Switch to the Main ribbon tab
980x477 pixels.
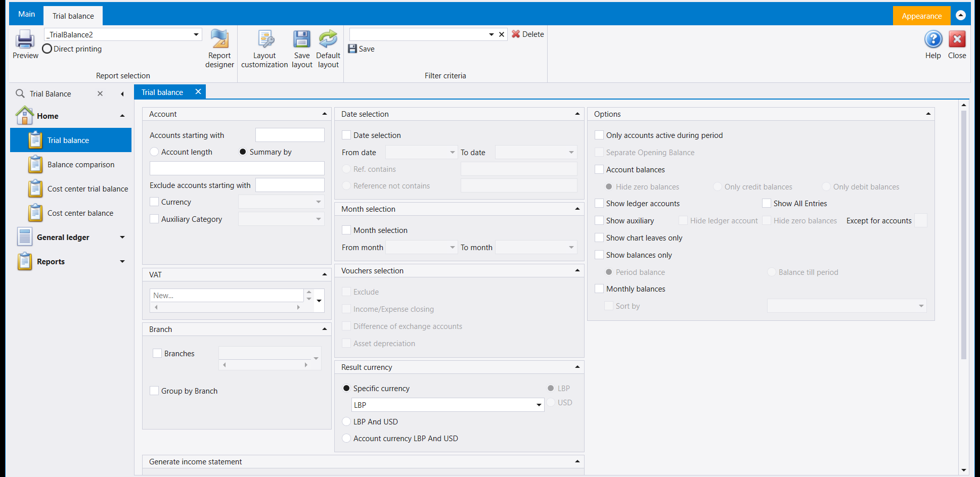(26, 14)
